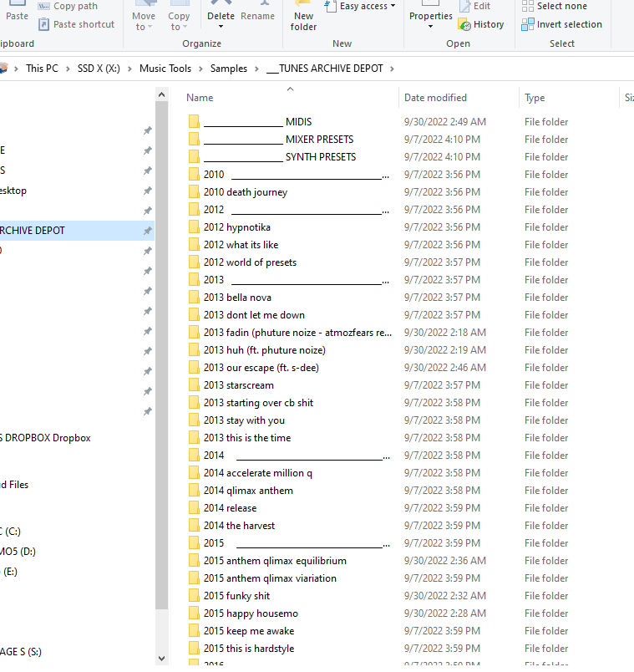Image resolution: width=634 pixels, height=672 pixels.
Task: Click the Edit button in Open group
Action: point(475,6)
